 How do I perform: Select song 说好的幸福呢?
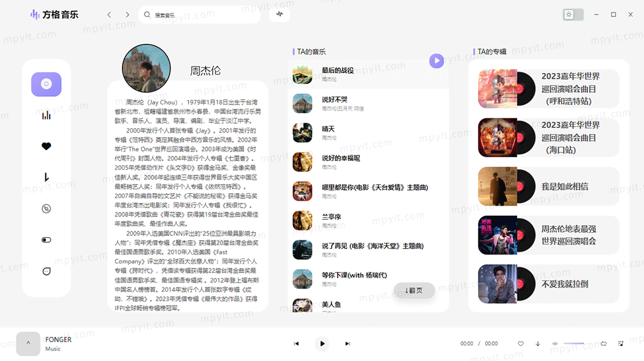[369, 162]
